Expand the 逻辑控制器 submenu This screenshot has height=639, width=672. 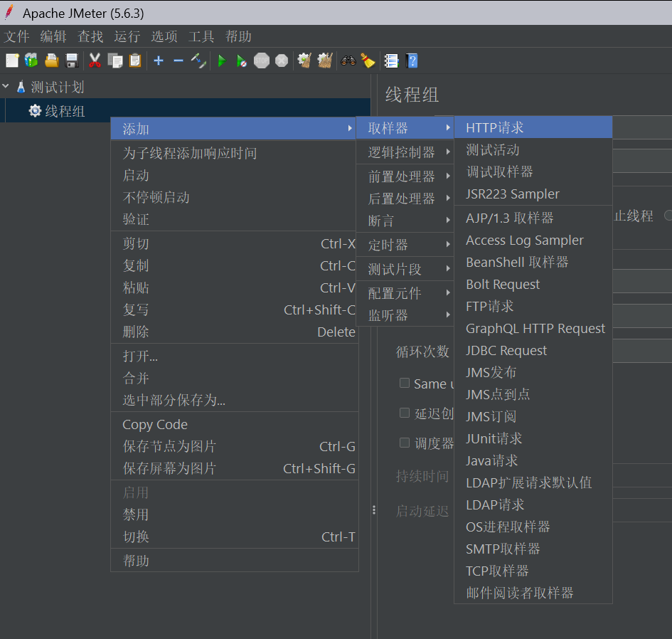point(402,152)
